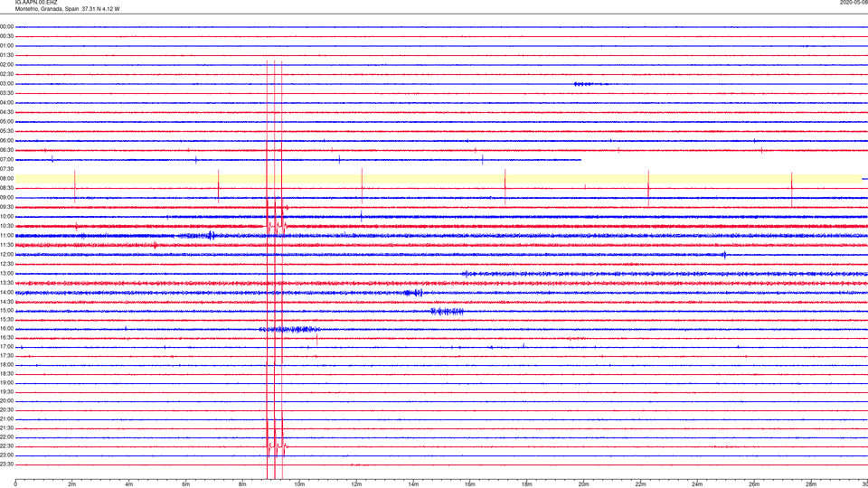Screen dimensions: 868x488
Task: Click the blue spike near 25m on the 12:00 trace
Action: click(x=724, y=255)
